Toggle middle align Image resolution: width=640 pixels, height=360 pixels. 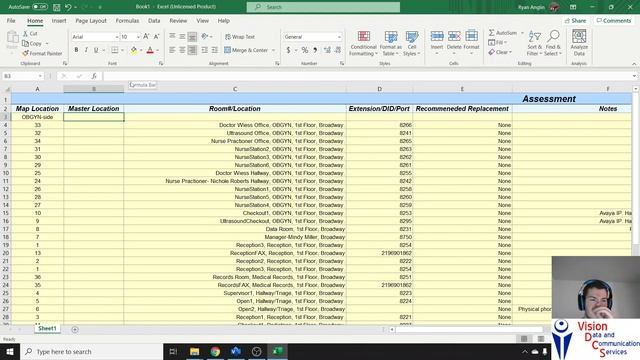pyautogui.click(x=182, y=37)
